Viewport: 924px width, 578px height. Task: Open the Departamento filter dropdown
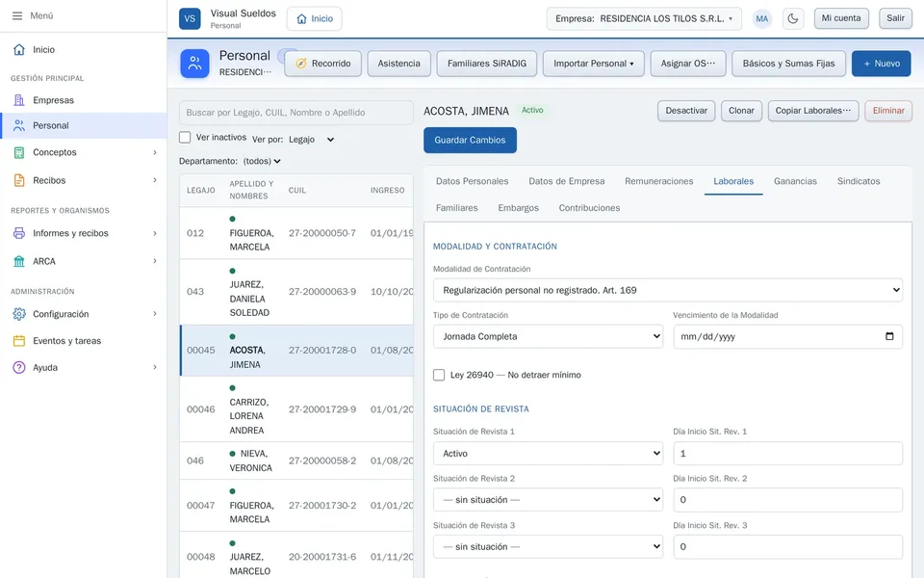click(x=262, y=161)
